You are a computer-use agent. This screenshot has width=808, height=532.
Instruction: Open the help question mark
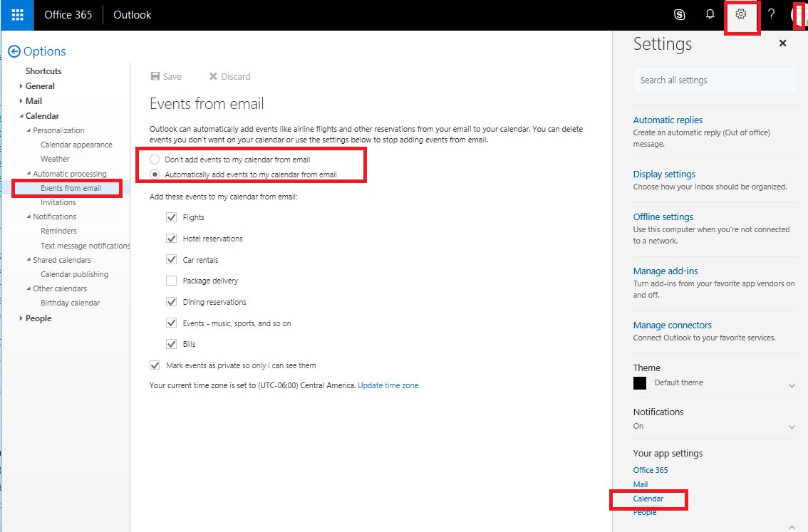pos(772,14)
